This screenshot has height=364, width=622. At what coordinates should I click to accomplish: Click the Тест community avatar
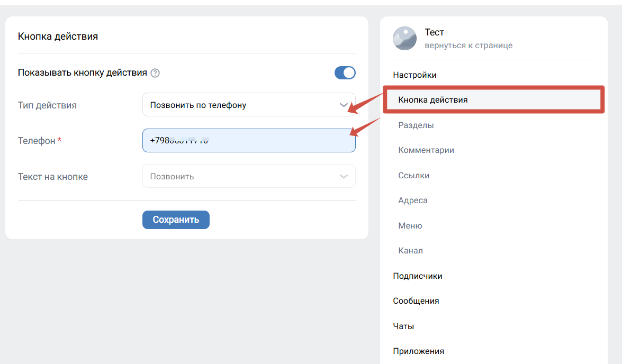[404, 39]
